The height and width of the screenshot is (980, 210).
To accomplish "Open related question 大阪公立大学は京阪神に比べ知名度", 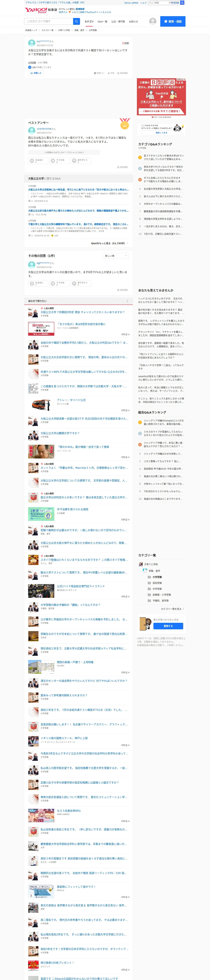I will point(78,189).
